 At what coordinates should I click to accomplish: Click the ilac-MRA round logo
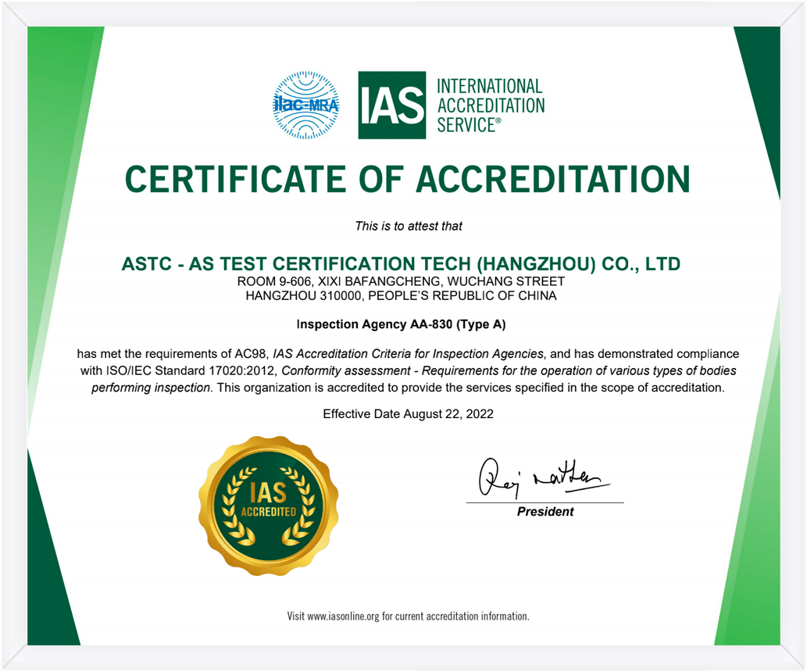click(306, 105)
